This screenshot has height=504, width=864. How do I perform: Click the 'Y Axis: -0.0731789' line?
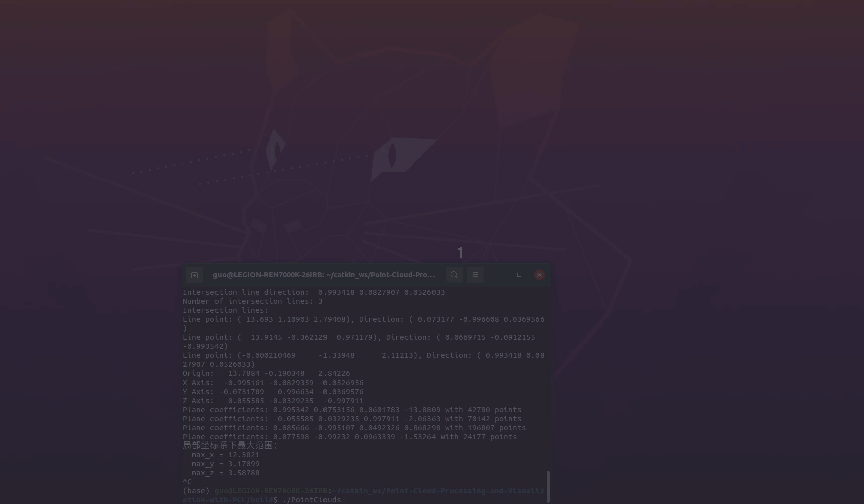[x=273, y=392]
